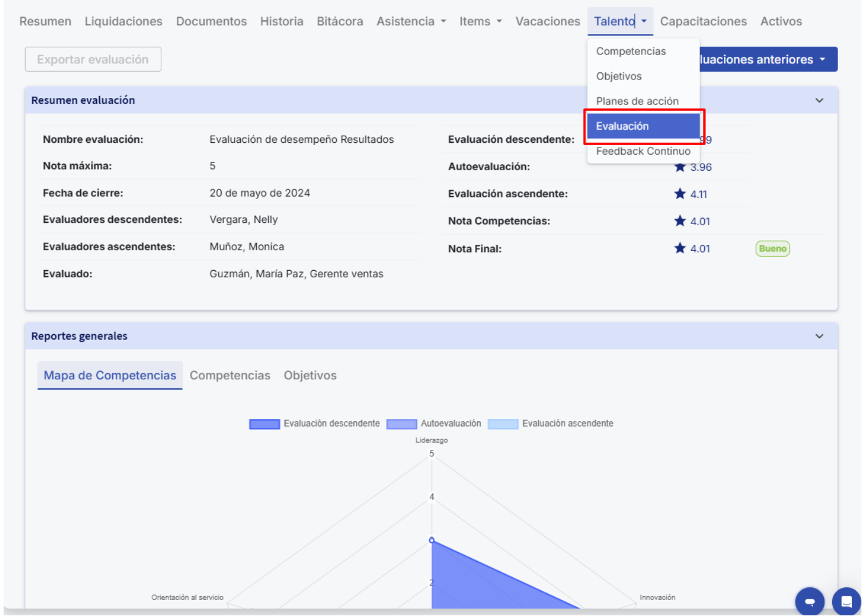Click the star icon for Nota Competencias
The width and height of the screenshot is (862, 616).
coord(680,221)
